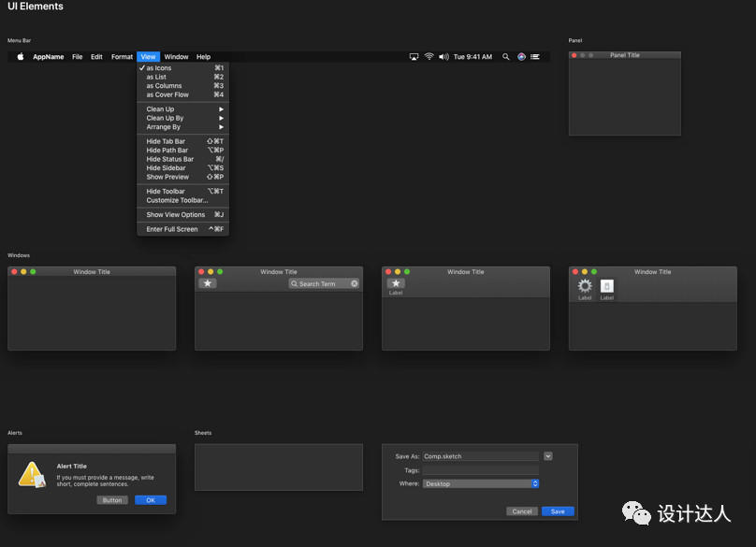
Task: Choose 'as Columns' view option
Action: coord(164,86)
